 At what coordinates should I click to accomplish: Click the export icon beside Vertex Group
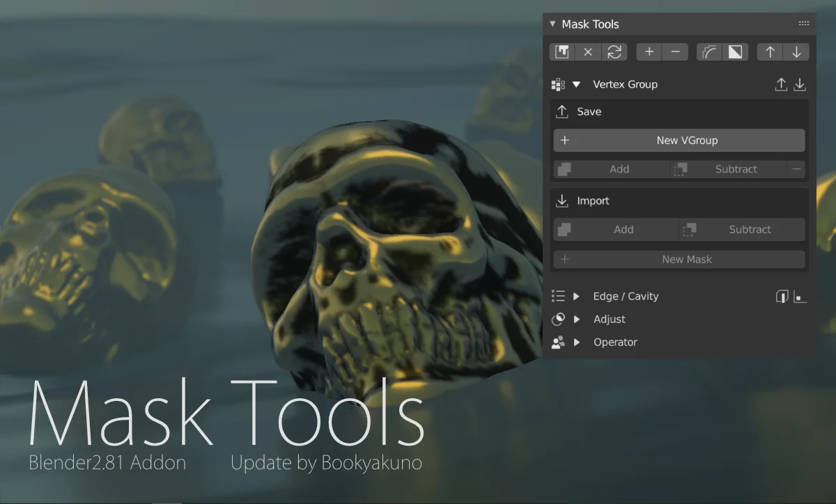click(x=781, y=84)
